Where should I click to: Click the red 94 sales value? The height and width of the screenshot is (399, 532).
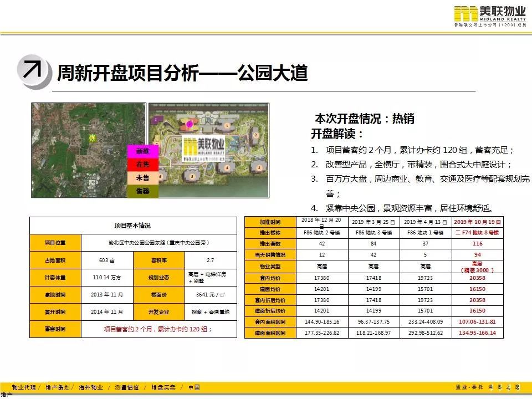[477, 255]
